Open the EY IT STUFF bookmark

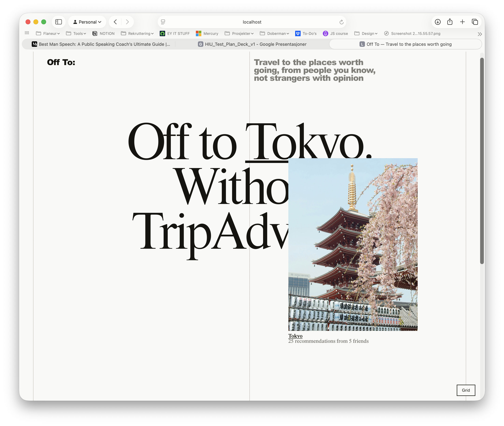(x=175, y=34)
